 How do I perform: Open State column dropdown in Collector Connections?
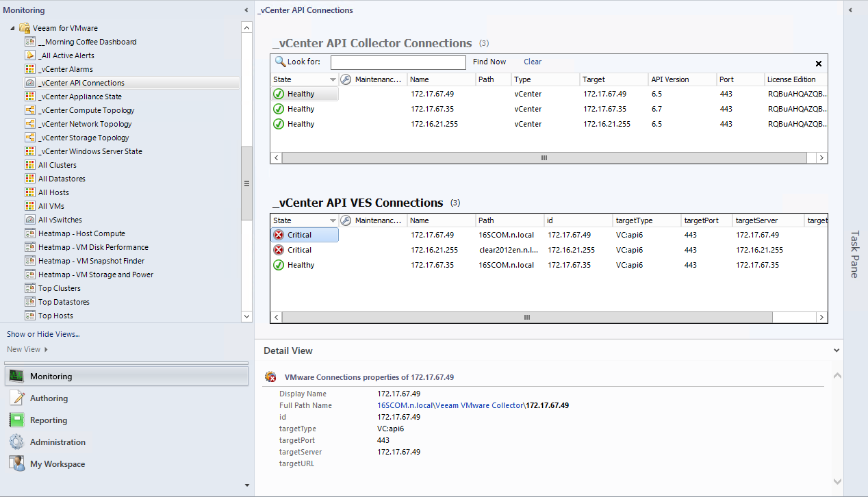[x=333, y=79]
